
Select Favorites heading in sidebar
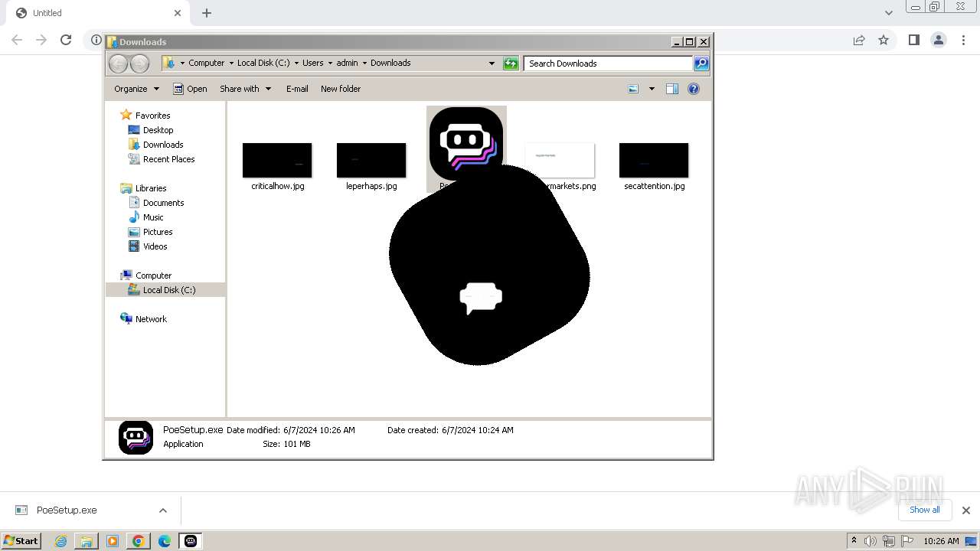pyautogui.click(x=152, y=116)
